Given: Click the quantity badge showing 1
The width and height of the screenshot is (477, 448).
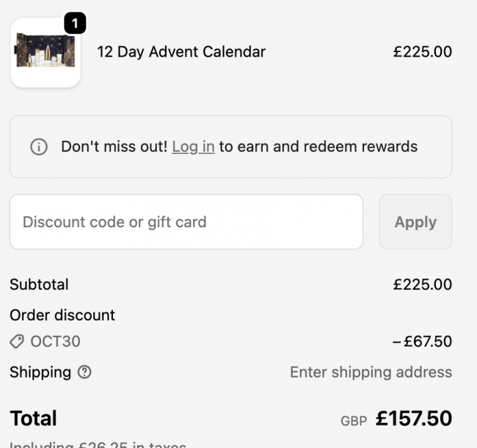Looking at the screenshot, I should (x=75, y=23).
